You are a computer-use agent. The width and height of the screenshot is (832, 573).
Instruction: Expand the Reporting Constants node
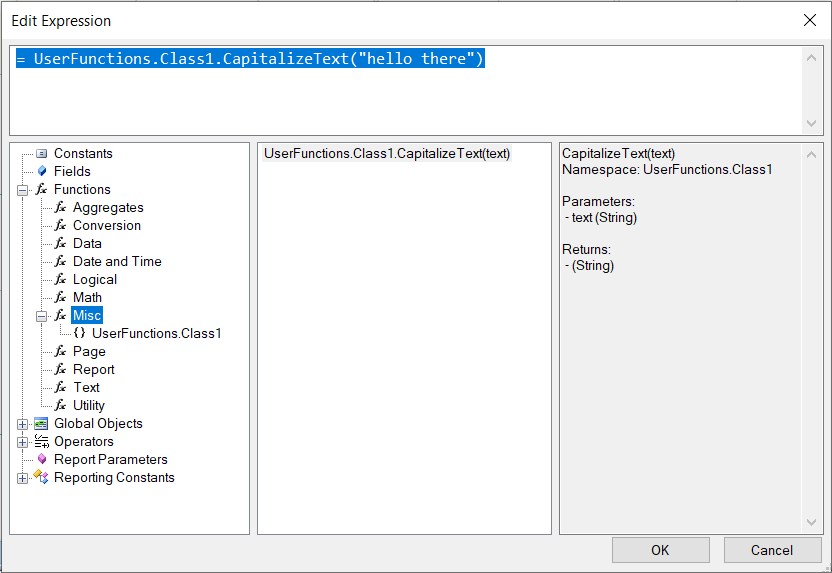[x=22, y=478]
